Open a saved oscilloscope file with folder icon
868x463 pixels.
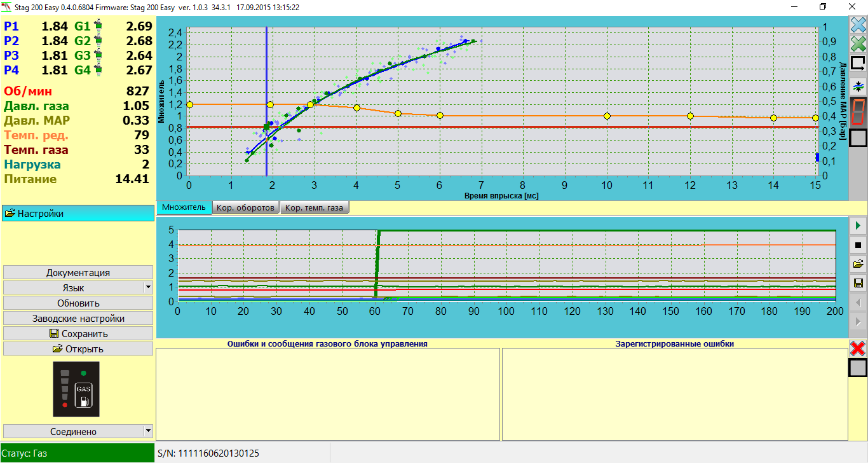[858, 263]
